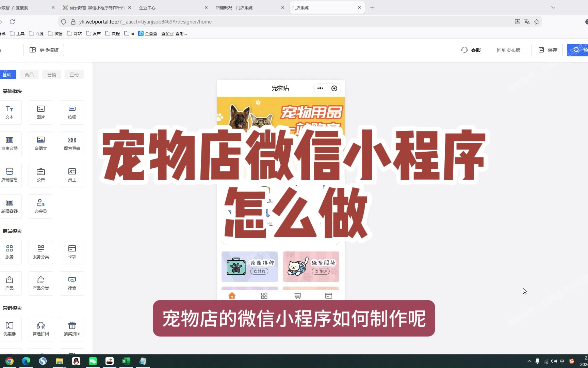Image resolution: width=588 pixels, height=368 pixels.
Task: Switch to the 商品 module tab
Action: pos(29,75)
